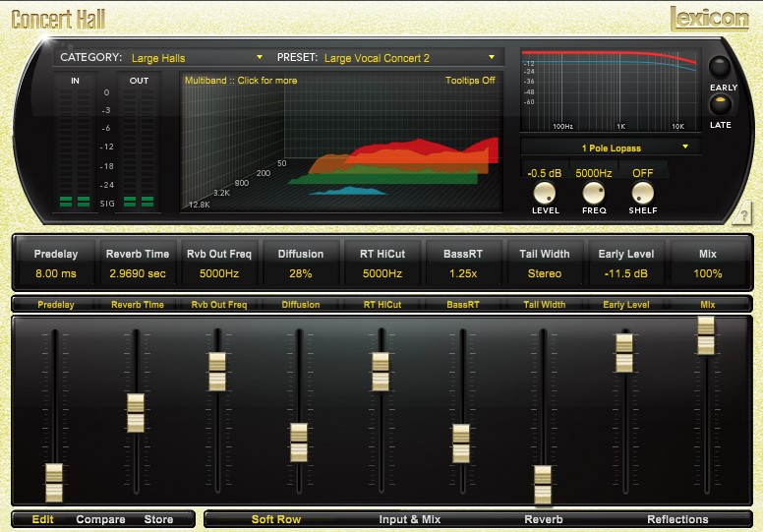Toggle the EARLY reflections button
The width and height of the screenshot is (763, 532).
tap(723, 68)
